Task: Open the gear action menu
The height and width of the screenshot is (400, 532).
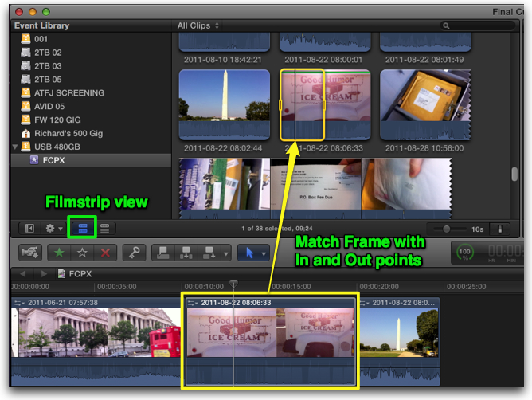Action: [x=53, y=228]
